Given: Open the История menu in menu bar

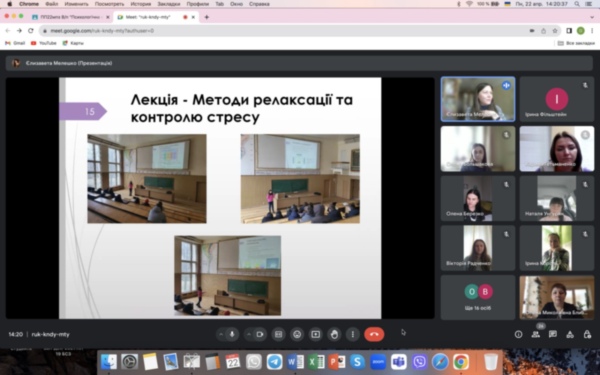Looking at the screenshot, I should [140, 4].
